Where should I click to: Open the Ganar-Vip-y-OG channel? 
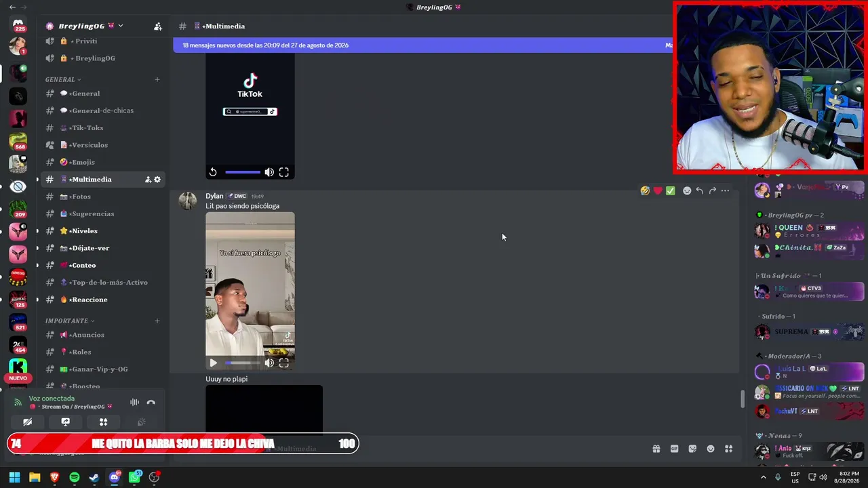[x=102, y=369]
